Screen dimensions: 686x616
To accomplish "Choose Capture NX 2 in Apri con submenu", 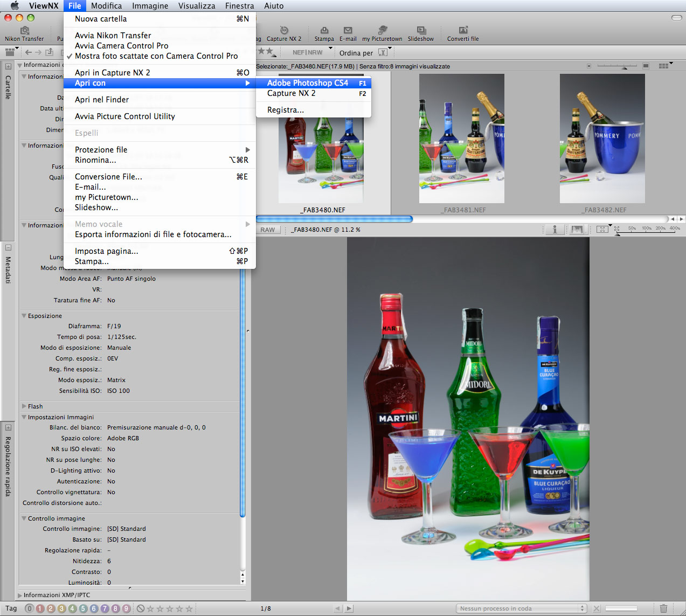I will pos(314,93).
